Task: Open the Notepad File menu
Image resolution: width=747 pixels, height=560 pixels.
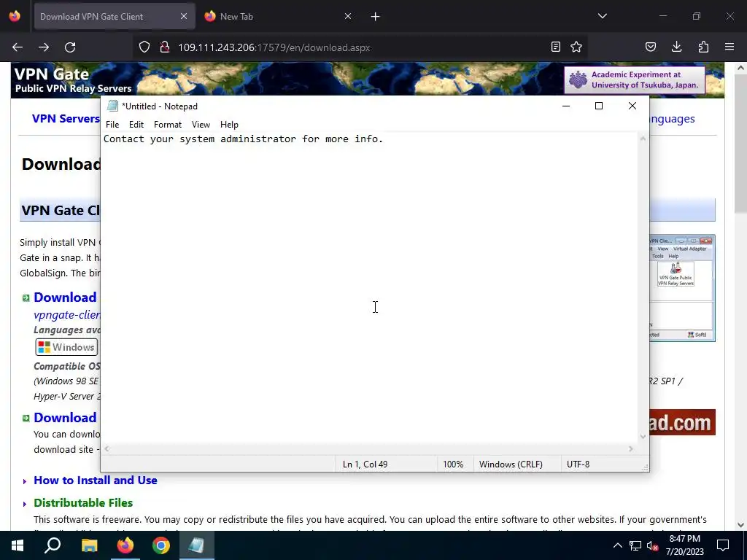Action: click(x=112, y=124)
